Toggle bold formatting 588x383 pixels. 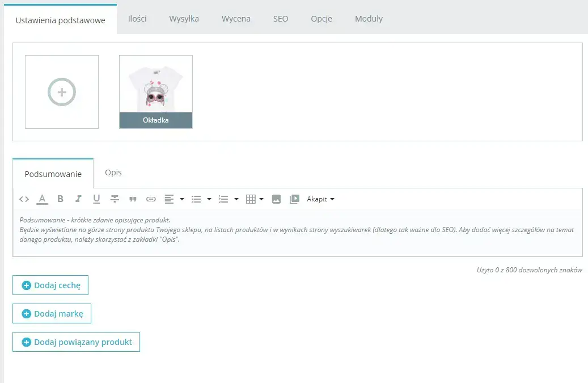coord(60,199)
